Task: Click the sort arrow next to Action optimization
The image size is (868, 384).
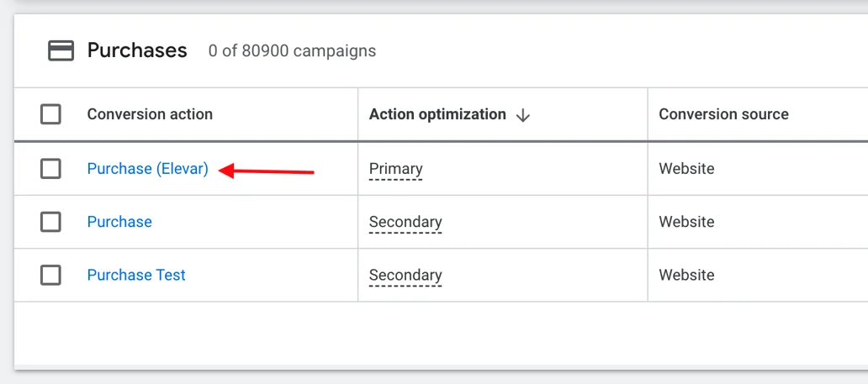Action: point(522,115)
